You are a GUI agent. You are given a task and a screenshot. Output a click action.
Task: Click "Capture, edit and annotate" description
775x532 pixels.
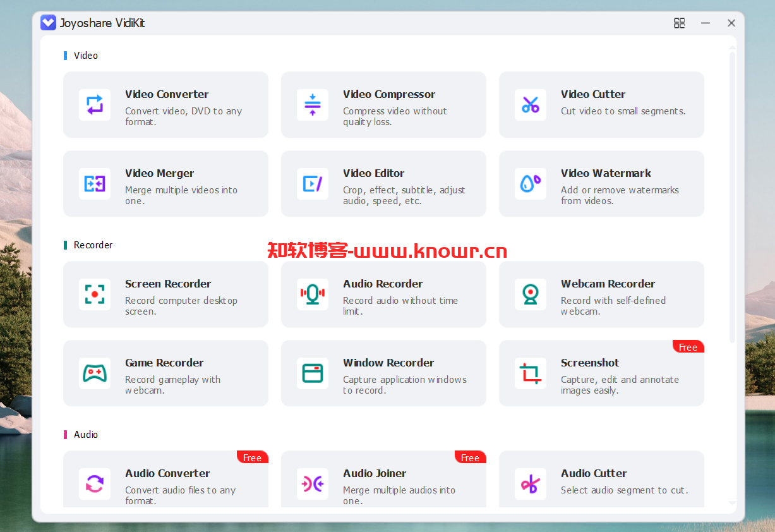[620, 380]
